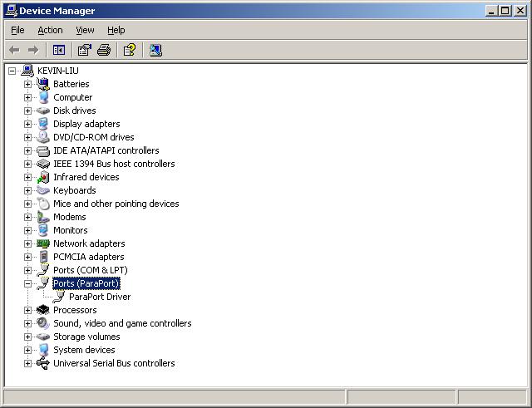Click the Batteries category icon

pyautogui.click(x=43, y=84)
